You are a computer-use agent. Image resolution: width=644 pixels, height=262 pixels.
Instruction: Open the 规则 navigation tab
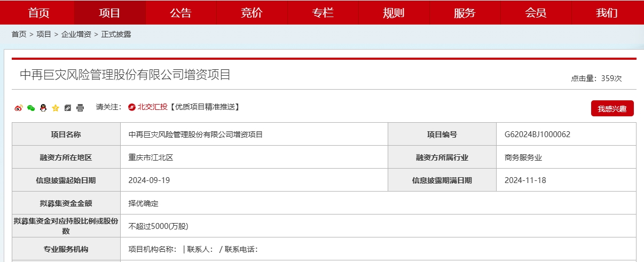click(394, 13)
